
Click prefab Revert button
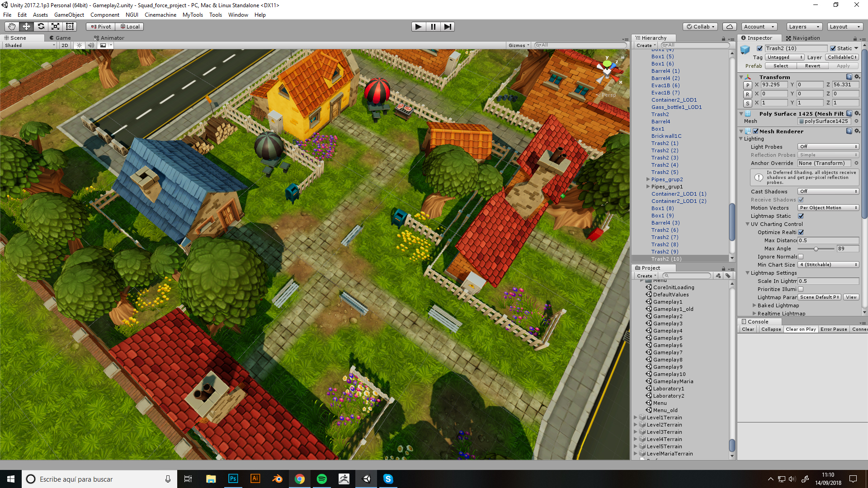tap(812, 66)
